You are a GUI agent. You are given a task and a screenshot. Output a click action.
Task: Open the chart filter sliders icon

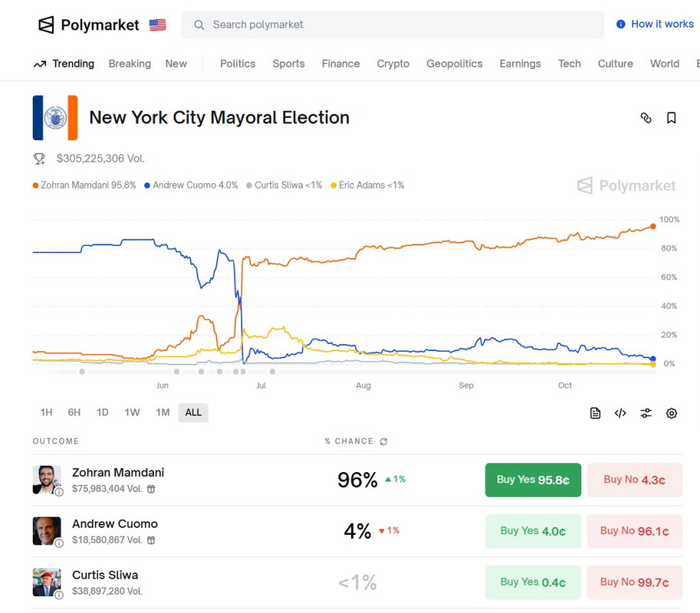(x=646, y=413)
